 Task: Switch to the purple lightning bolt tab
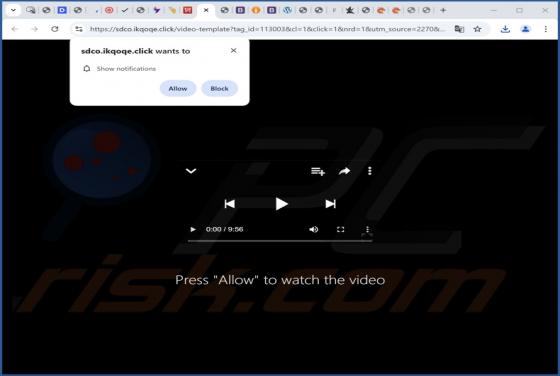pyautogui.click(x=156, y=10)
